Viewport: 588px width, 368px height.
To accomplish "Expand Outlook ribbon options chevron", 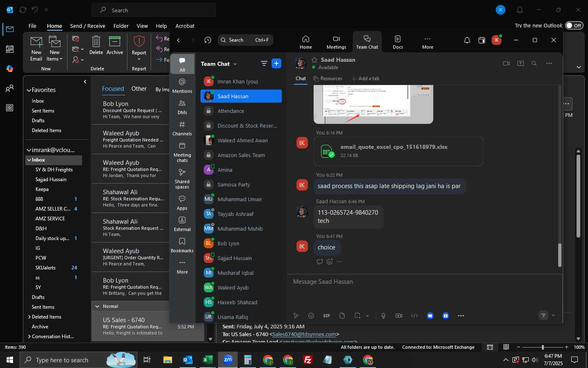I will click(579, 67).
